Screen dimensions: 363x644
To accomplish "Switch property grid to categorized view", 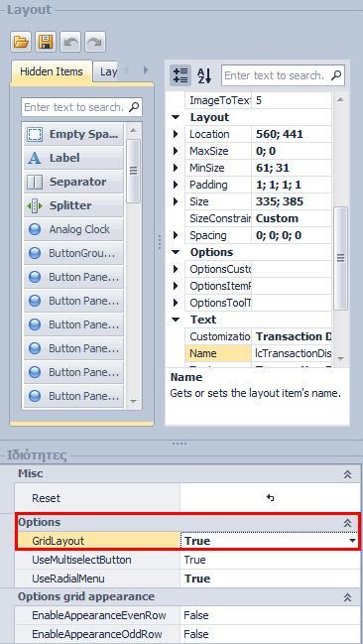I will 181,75.
